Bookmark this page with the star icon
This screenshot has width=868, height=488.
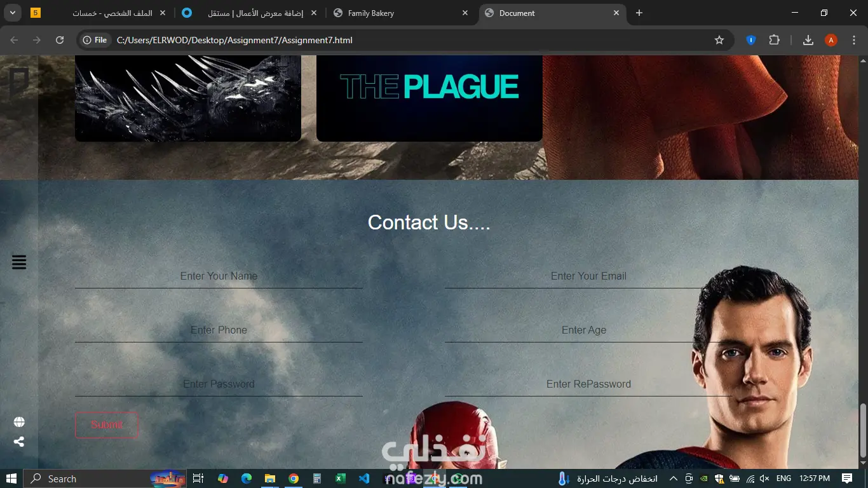coord(719,40)
